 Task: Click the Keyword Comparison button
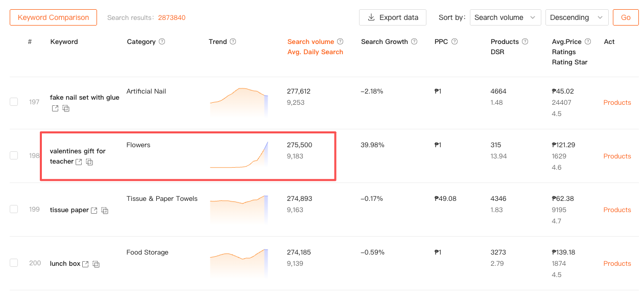[x=53, y=17]
